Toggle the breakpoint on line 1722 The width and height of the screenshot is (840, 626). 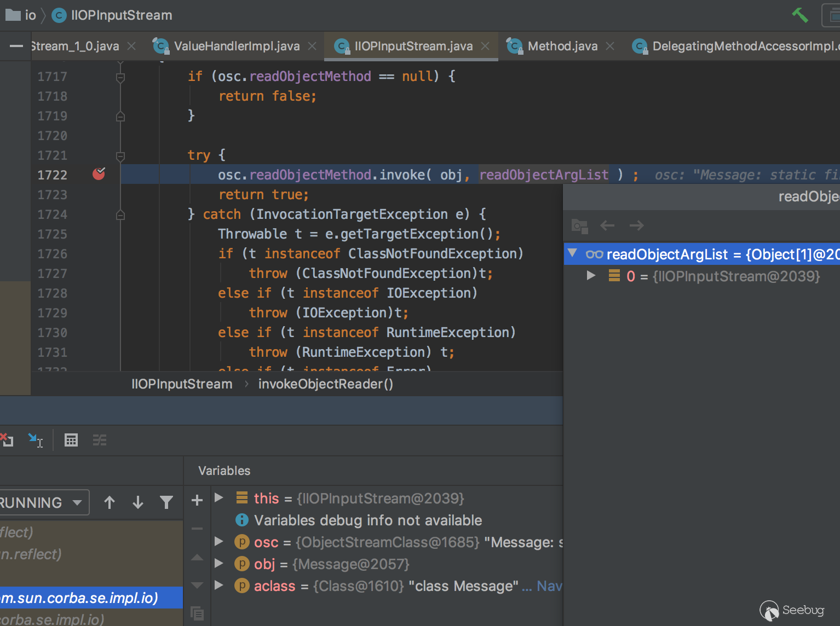(99, 175)
